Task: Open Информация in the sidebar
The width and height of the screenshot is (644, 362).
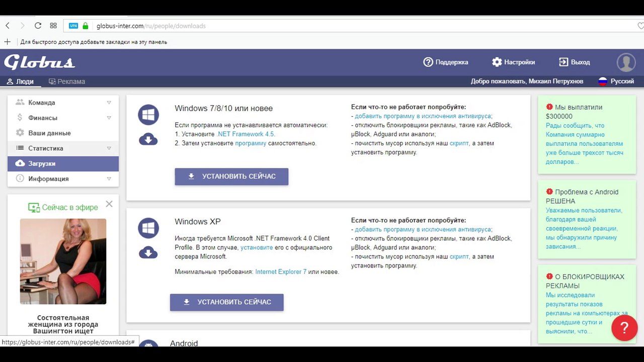Action: click(x=63, y=178)
